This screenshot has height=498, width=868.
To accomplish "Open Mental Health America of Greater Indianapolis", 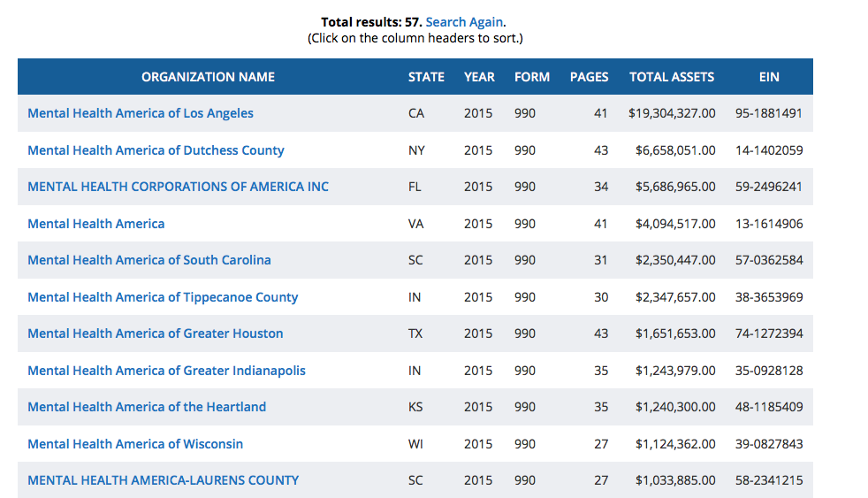I will 166,371.
